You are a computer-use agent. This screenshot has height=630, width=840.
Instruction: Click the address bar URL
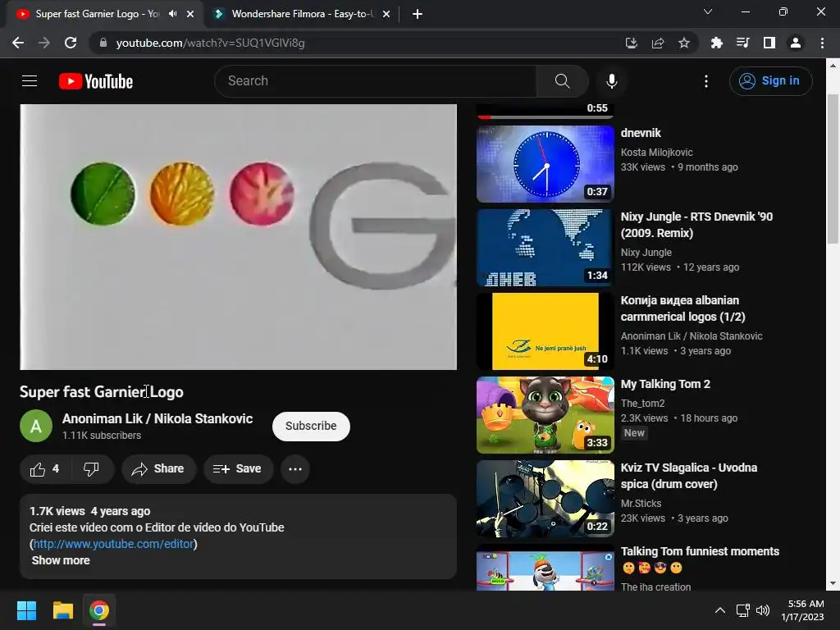(210, 43)
